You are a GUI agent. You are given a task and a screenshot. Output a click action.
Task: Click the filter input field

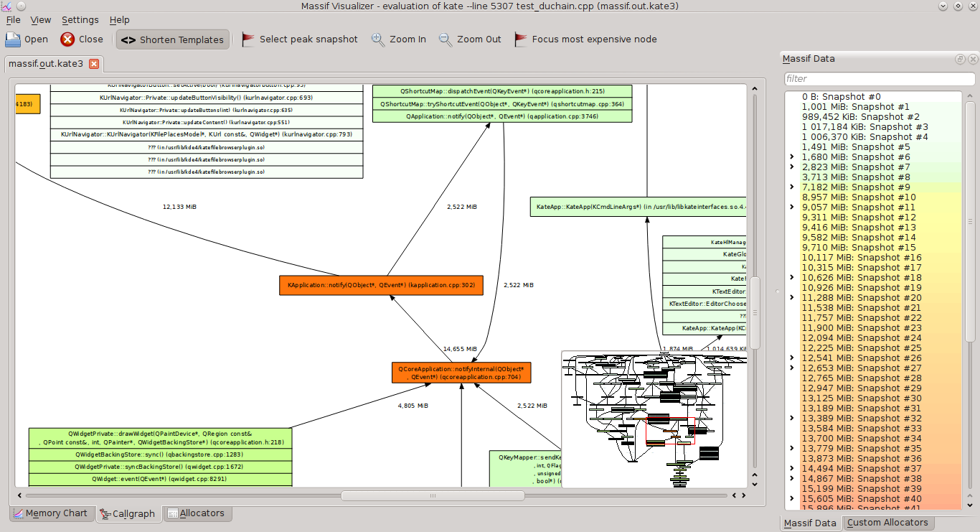coord(879,78)
